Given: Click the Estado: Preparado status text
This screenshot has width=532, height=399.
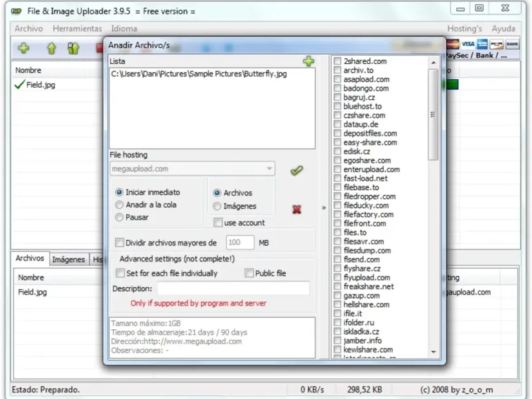Looking at the screenshot, I should [46, 390].
